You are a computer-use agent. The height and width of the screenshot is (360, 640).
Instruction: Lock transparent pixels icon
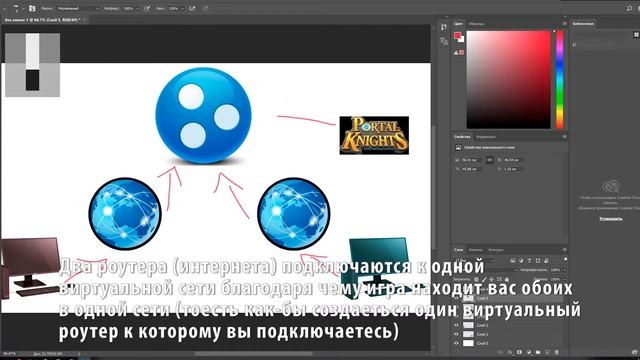476,280
